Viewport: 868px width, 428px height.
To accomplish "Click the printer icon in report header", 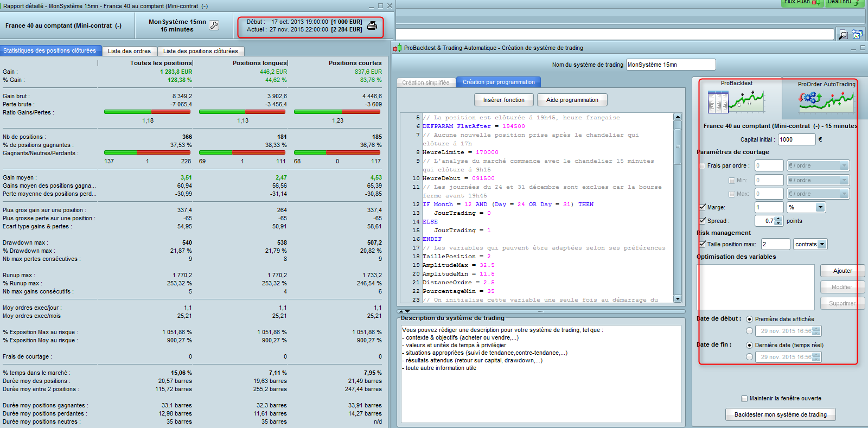I will tap(372, 25).
